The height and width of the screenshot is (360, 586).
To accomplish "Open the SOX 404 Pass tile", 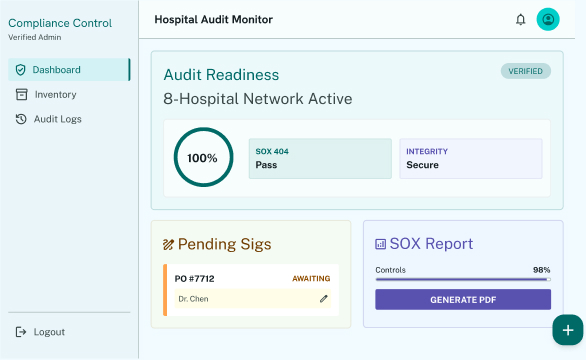I will point(320,159).
